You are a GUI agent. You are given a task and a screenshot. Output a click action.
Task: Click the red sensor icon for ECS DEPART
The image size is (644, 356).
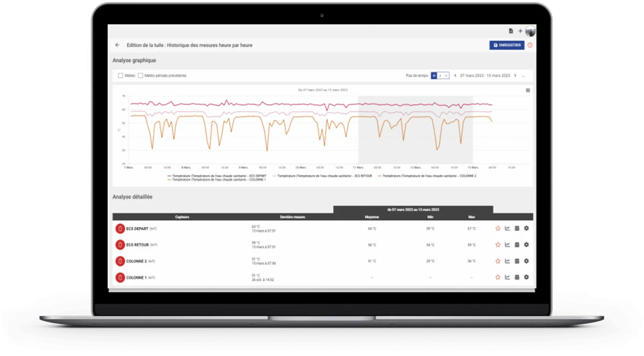[120, 229]
